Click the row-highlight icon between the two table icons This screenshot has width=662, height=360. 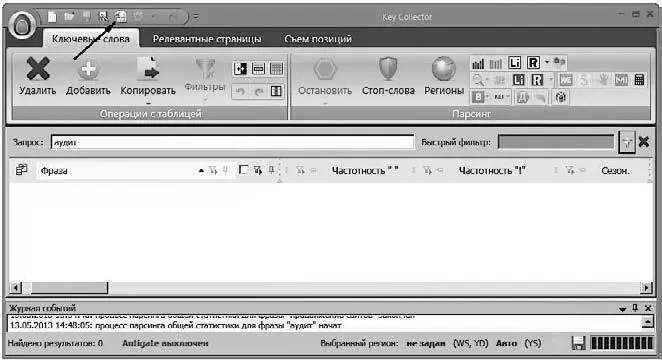click(x=258, y=69)
